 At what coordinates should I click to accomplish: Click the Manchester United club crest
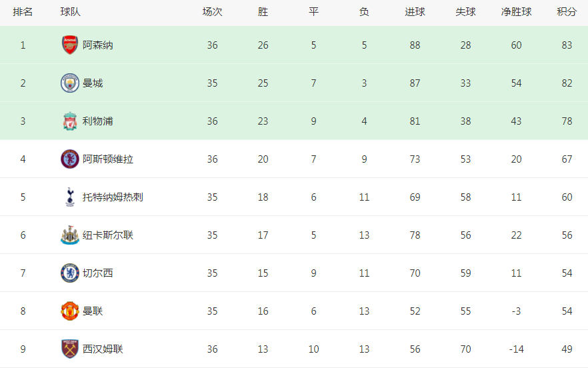[70, 311]
